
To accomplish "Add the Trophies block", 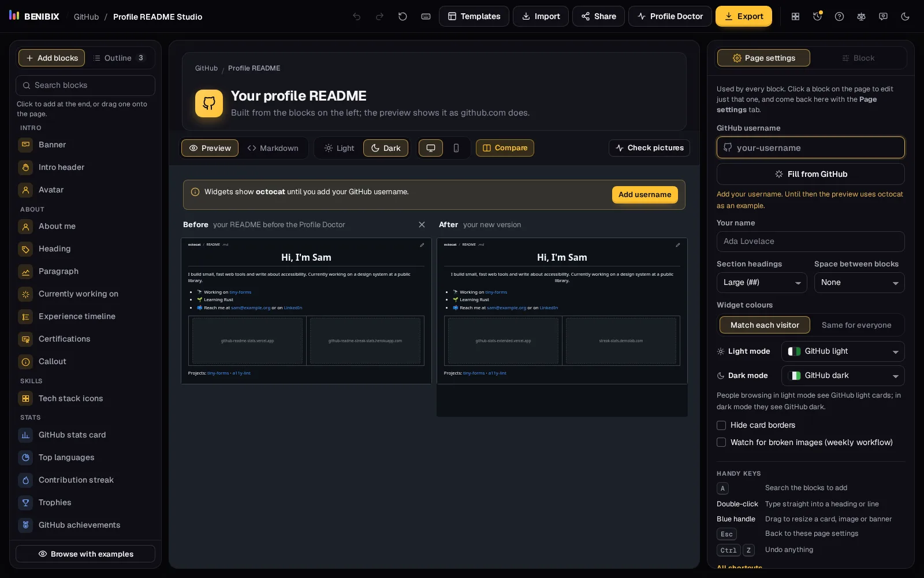I will pyautogui.click(x=85, y=502).
